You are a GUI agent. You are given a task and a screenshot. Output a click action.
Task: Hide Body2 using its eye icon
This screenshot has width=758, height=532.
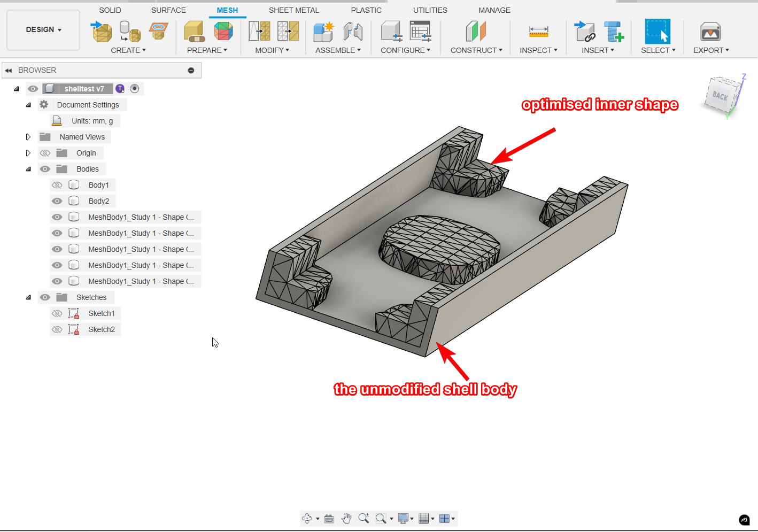point(57,201)
